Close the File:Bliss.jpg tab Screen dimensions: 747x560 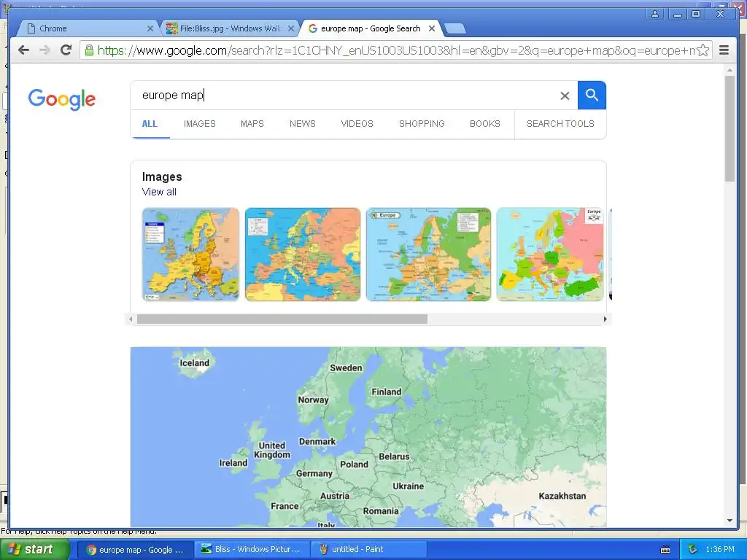pyautogui.click(x=291, y=28)
